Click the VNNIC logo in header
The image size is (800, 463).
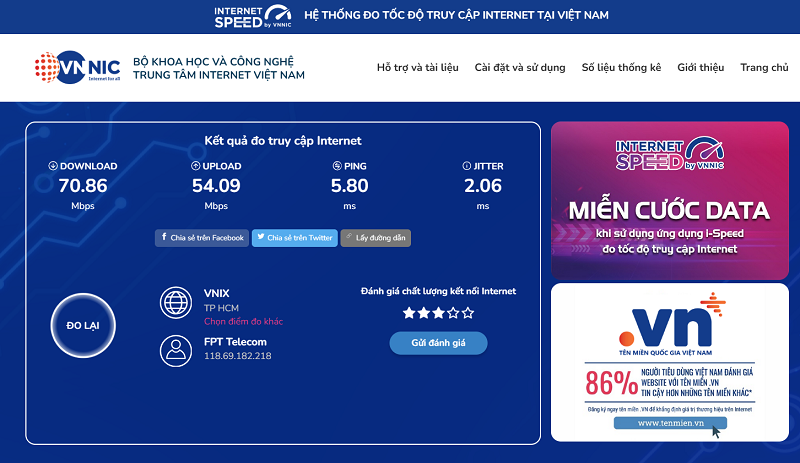coord(78,67)
